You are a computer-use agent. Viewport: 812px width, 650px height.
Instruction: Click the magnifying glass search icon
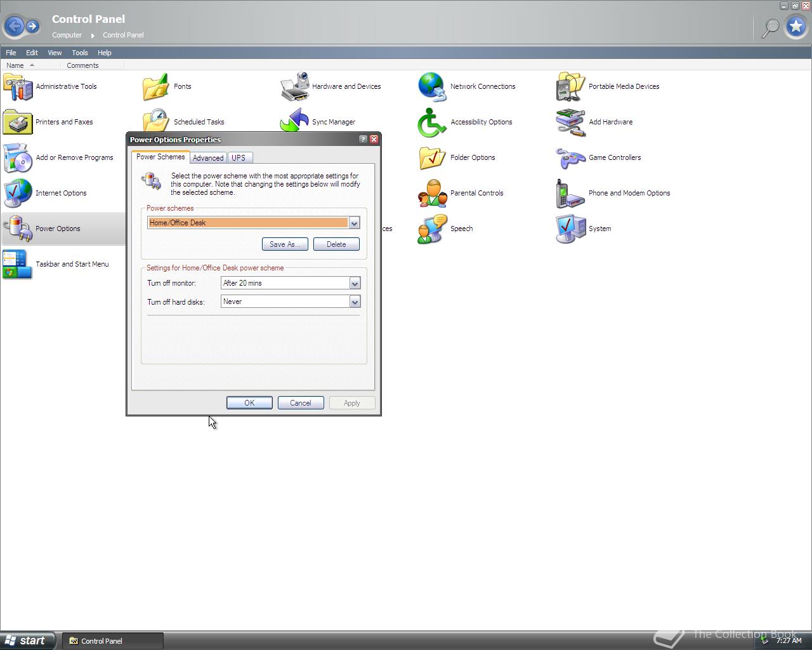coord(770,27)
